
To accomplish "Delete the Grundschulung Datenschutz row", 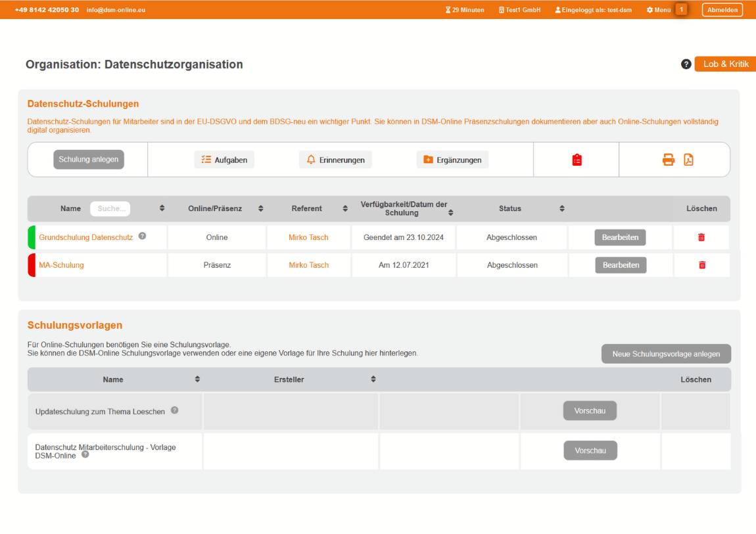I will click(701, 237).
